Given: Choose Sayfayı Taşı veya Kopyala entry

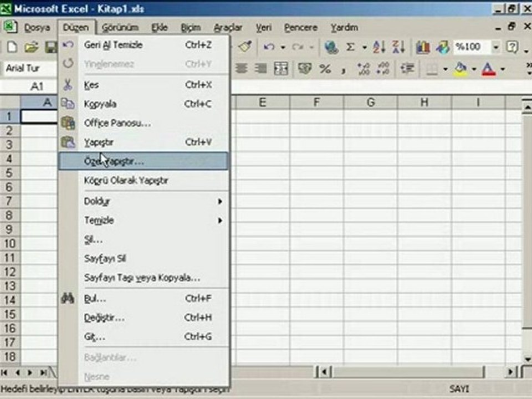Looking at the screenshot, I should [143, 278].
